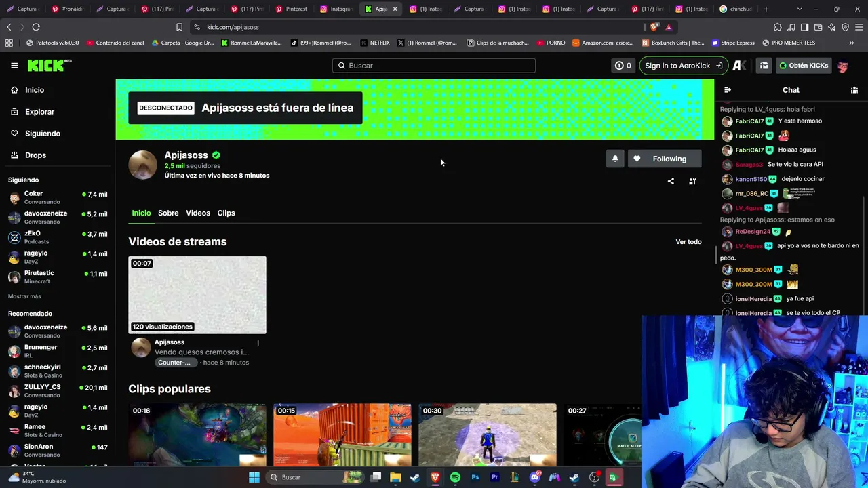Image resolution: width=868 pixels, height=488 pixels.
Task: Show hidden bookmarks overflow chevron
Action: tap(852, 43)
